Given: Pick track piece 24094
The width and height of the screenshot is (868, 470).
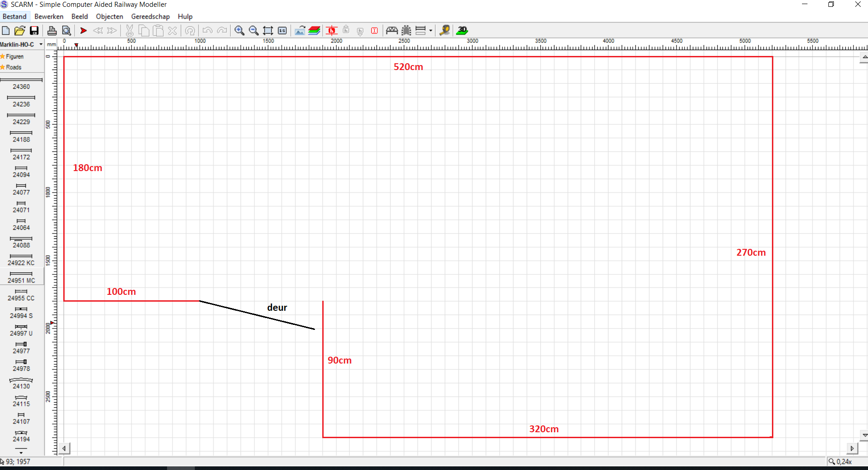Looking at the screenshot, I should (x=21, y=172).
